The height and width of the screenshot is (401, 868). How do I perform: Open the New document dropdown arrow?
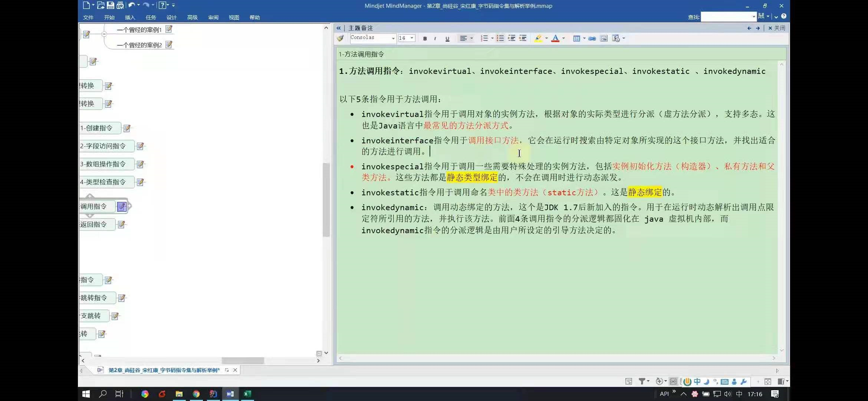pos(93,5)
